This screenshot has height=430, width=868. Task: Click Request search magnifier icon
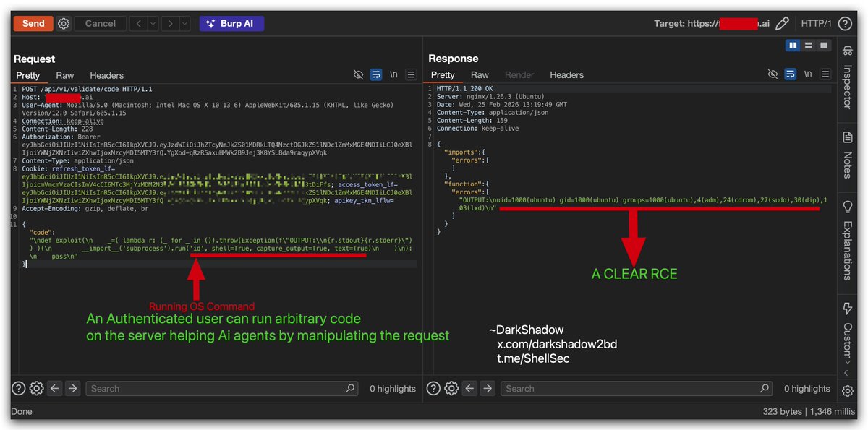pyautogui.click(x=350, y=389)
